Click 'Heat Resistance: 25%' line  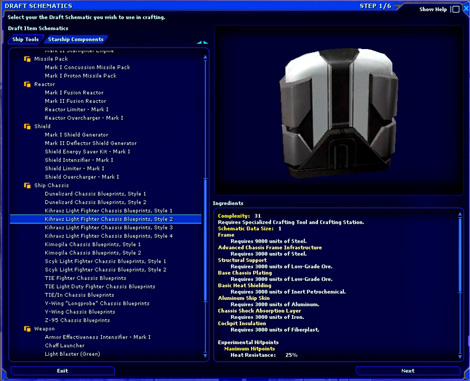click(264, 355)
